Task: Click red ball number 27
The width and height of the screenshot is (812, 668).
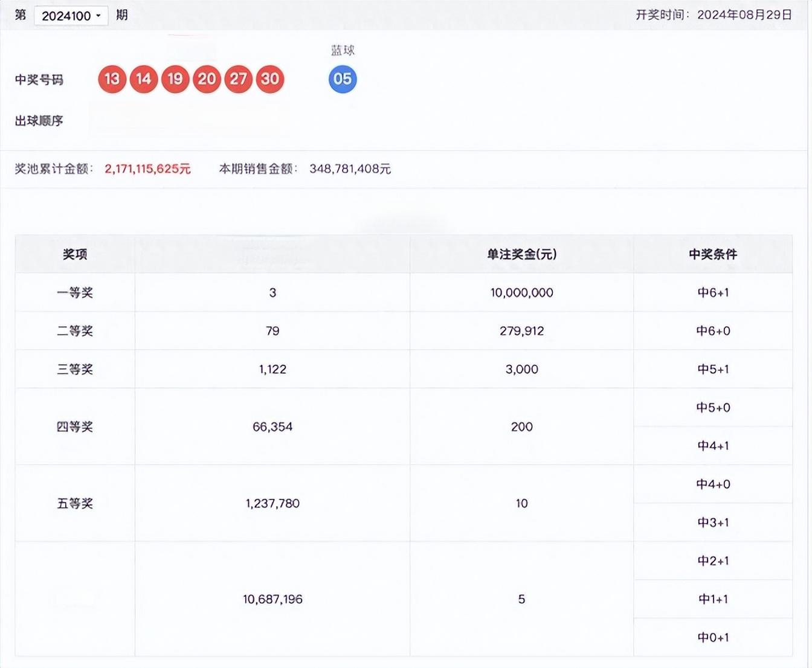Action: point(238,79)
